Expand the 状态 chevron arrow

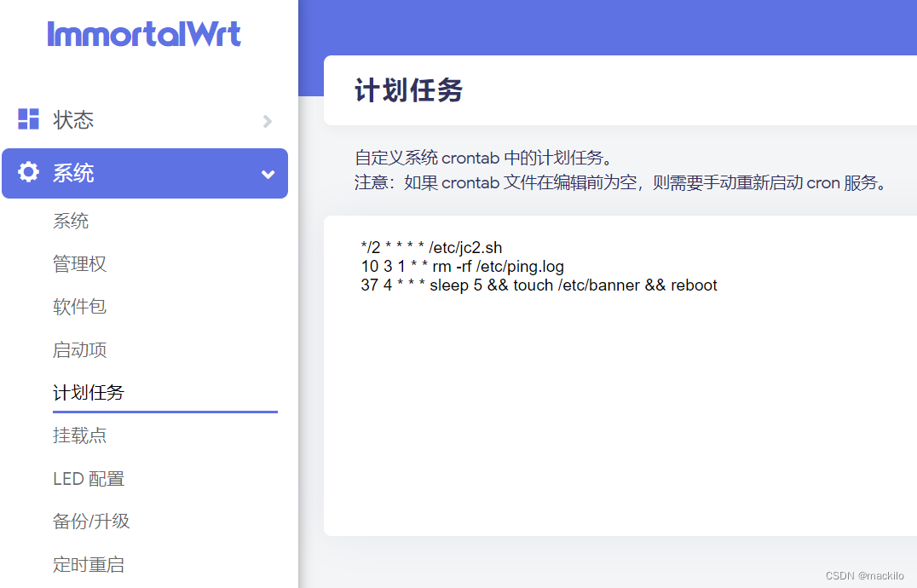click(x=268, y=121)
